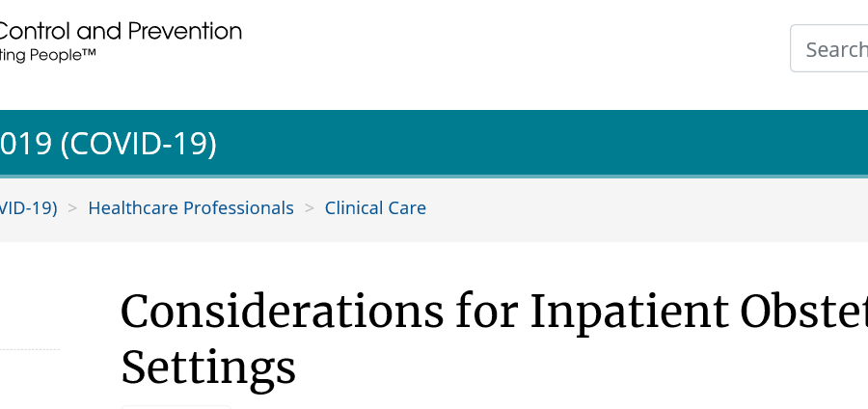The height and width of the screenshot is (409, 868).
Task: Click the dotted divider line at left
Action: [x=30, y=349]
